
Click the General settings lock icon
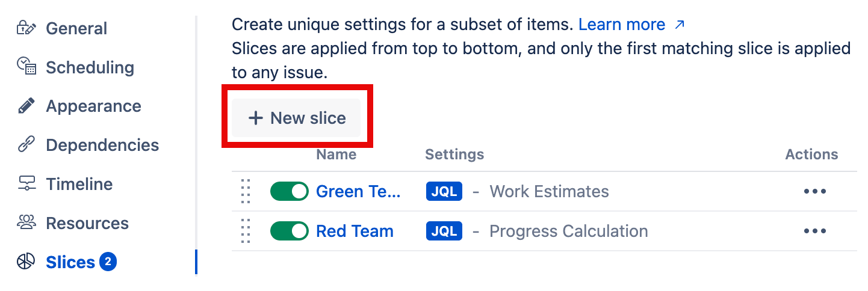pos(26,28)
